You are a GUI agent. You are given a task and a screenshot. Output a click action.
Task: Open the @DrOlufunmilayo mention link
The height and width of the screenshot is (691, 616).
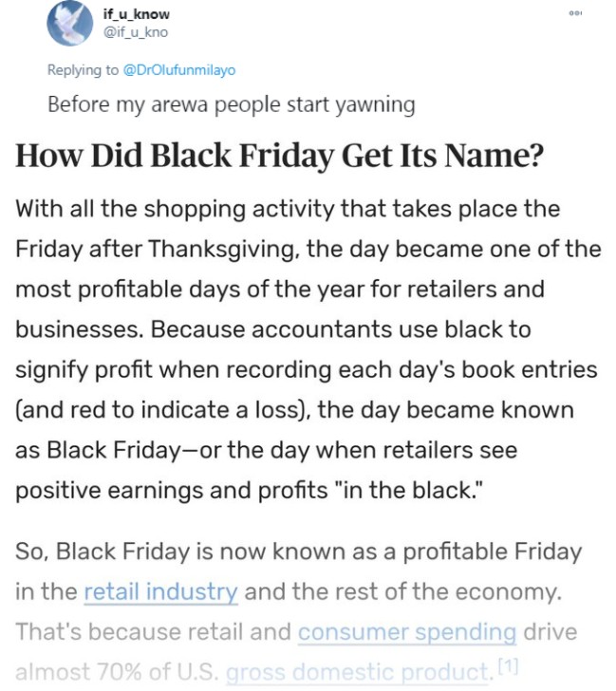(x=178, y=70)
